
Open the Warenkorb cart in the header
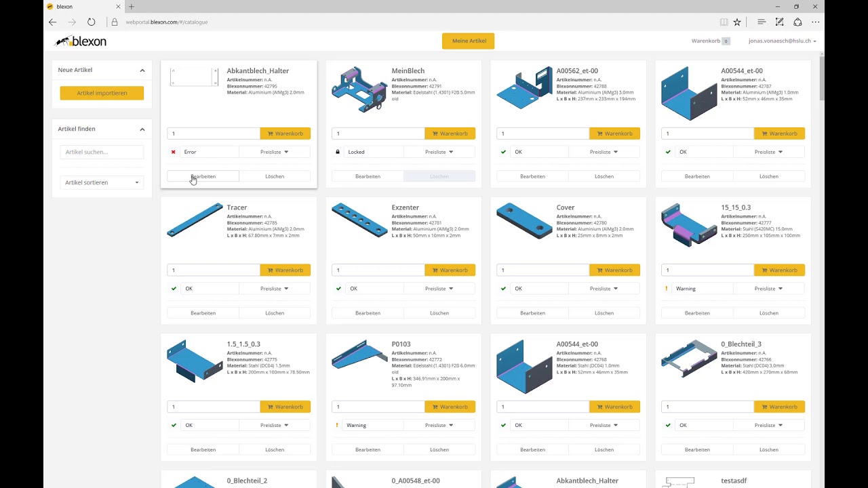coord(710,41)
